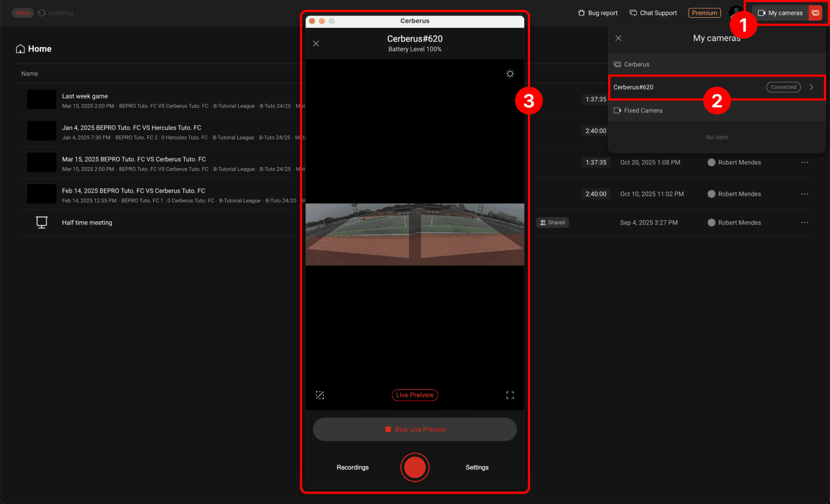Screen dimensions: 830x504
Task: Open more options for the Half time meeting row
Action: point(805,223)
